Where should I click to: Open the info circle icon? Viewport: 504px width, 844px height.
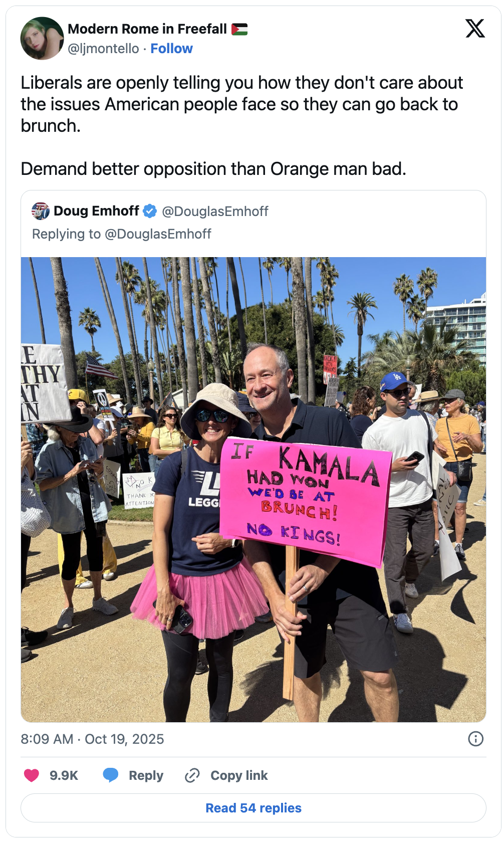coord(475,739)
